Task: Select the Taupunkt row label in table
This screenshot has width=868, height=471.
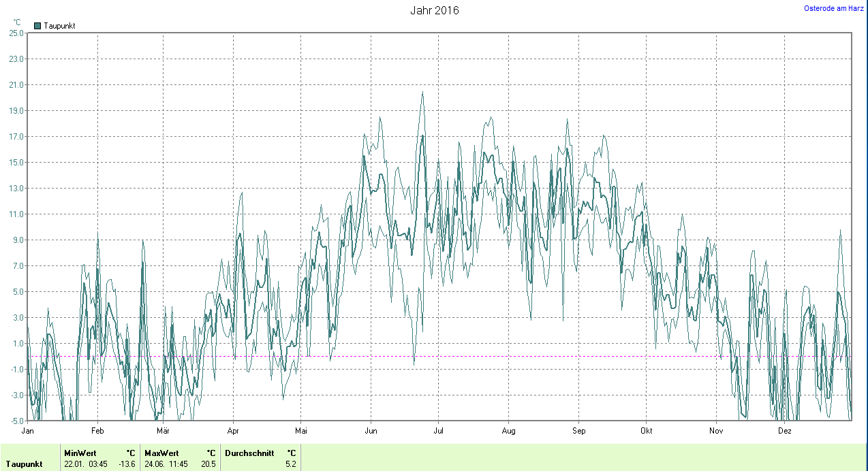Action: tap(25, 464)
